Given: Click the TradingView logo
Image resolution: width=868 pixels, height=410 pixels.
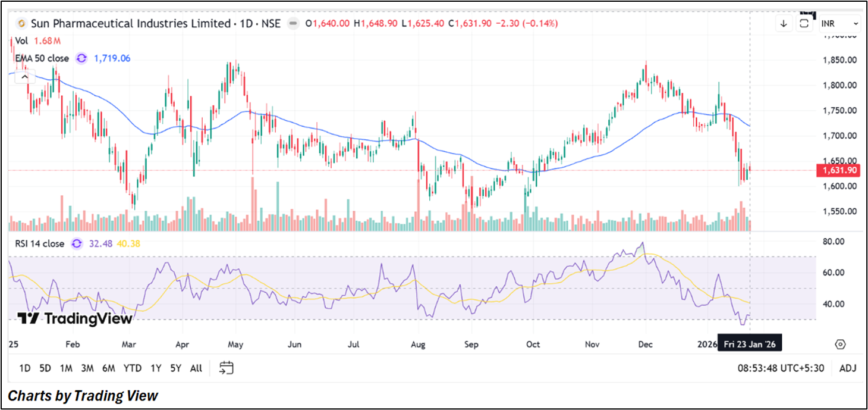Looking at the screenshot, I should coord(74,318).
